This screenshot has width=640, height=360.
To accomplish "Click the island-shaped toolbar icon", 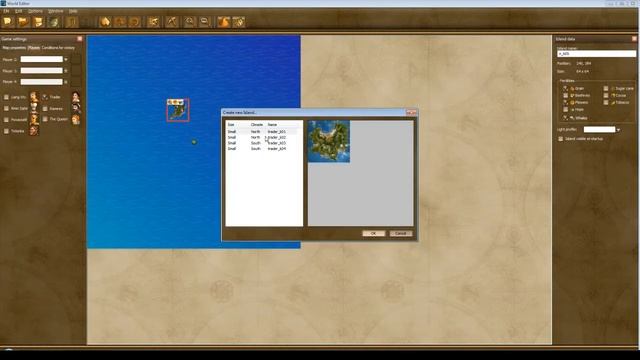I will point(105,22).
